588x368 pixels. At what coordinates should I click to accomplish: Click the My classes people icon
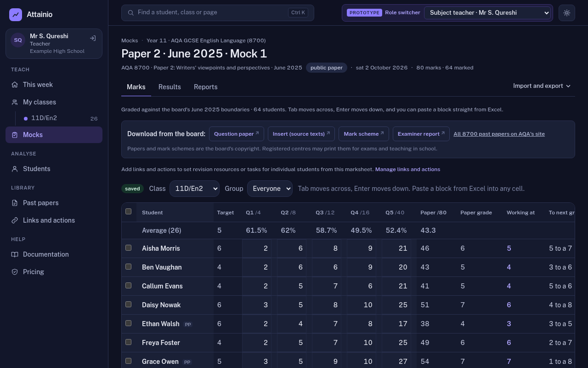15,102
